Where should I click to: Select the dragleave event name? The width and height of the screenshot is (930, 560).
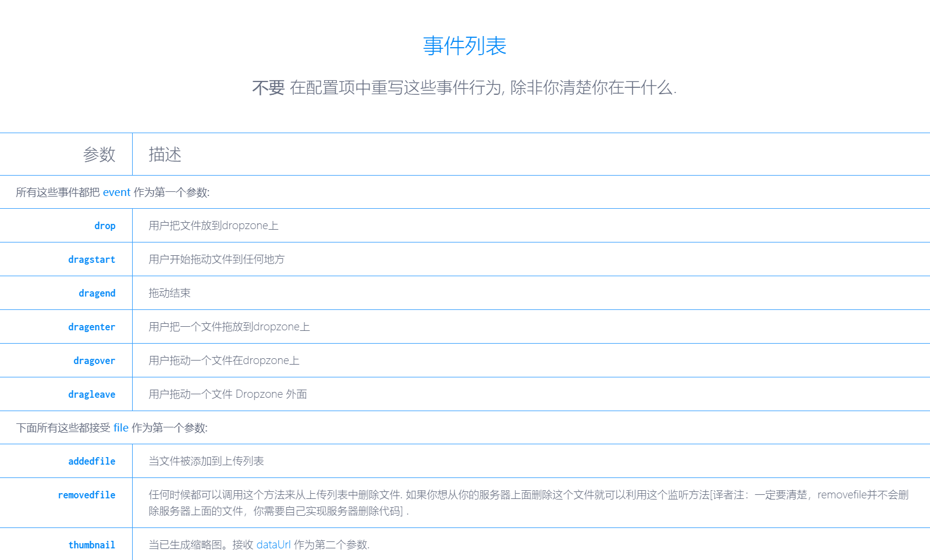pos(91,394)
